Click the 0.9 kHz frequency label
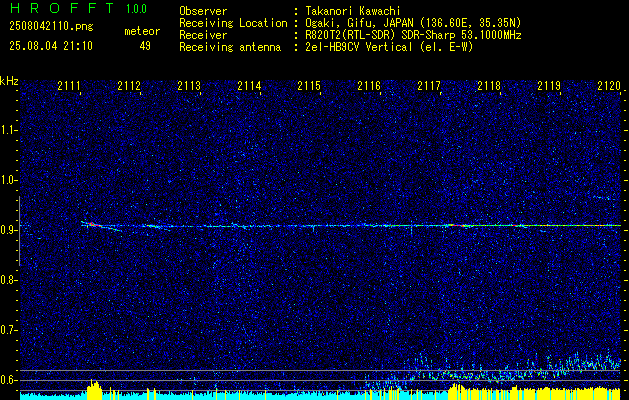The width and height of the screenshot is (629, 400). point(8,230)
